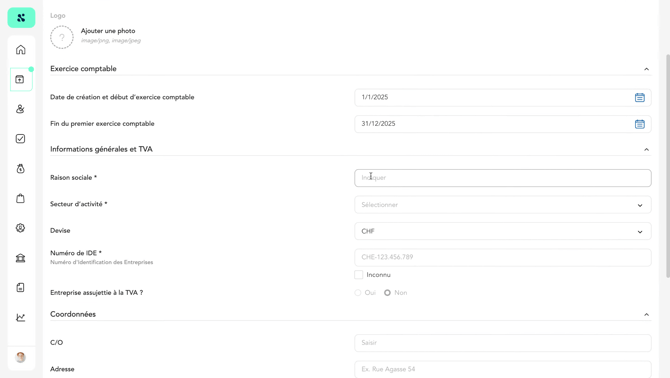Image resolution: width=670 pixels, height=378 pixels.
Task: Collapse the 'Exercice comptable' section
Action: pos(646,69)
